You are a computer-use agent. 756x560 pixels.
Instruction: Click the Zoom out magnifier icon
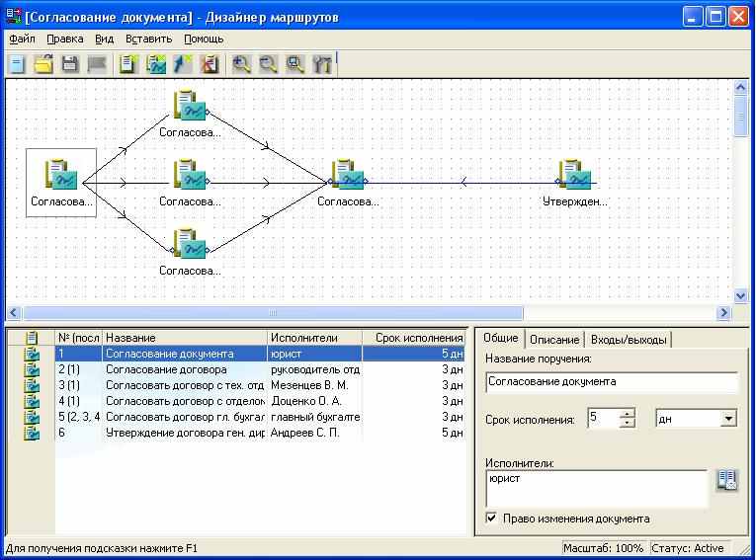[x=268, y=64]
